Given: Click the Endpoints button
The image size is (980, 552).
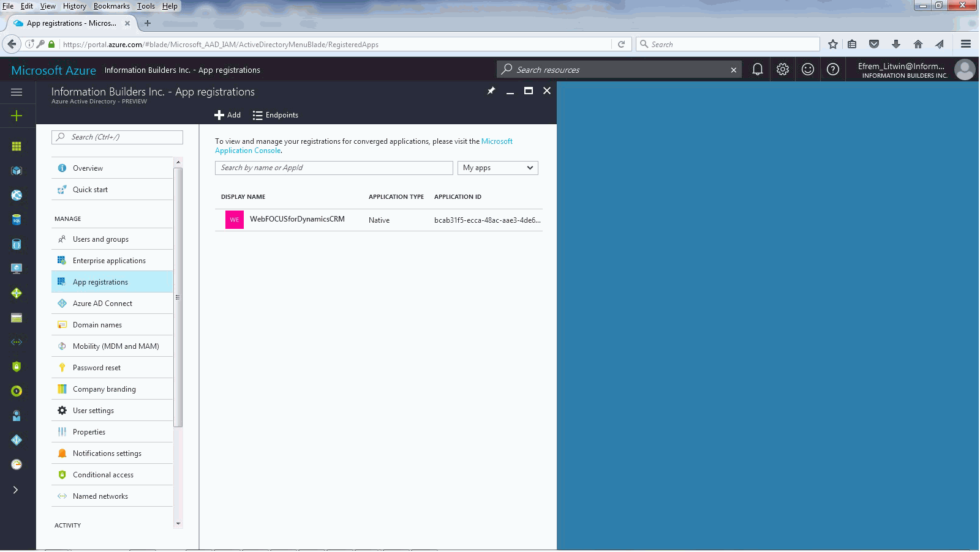Looking at the screenshot, I should [276, 115].
